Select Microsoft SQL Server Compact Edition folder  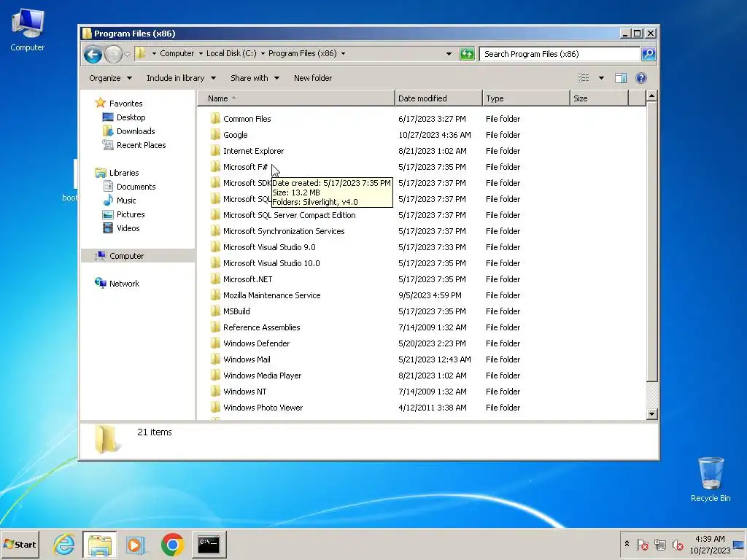(289, 215)
